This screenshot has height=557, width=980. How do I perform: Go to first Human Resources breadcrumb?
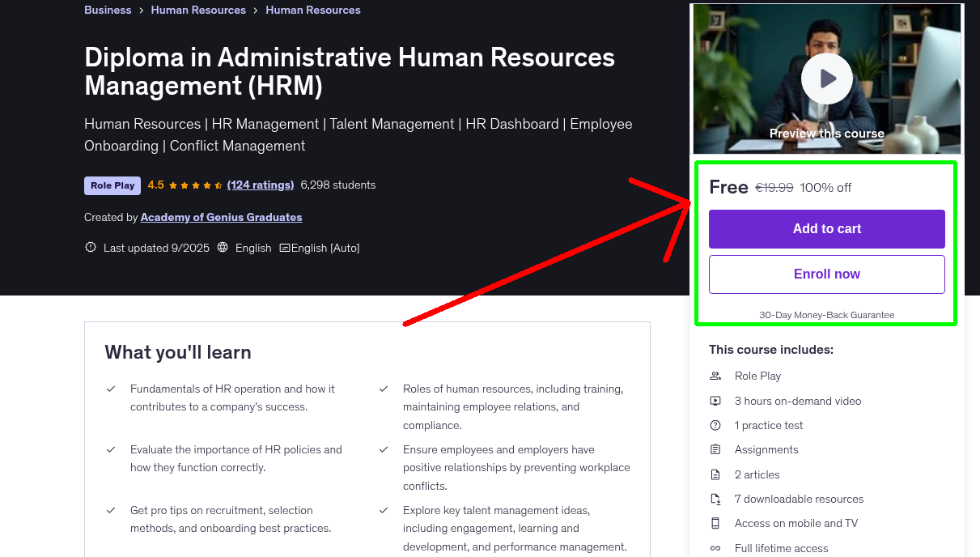[198, 11]
